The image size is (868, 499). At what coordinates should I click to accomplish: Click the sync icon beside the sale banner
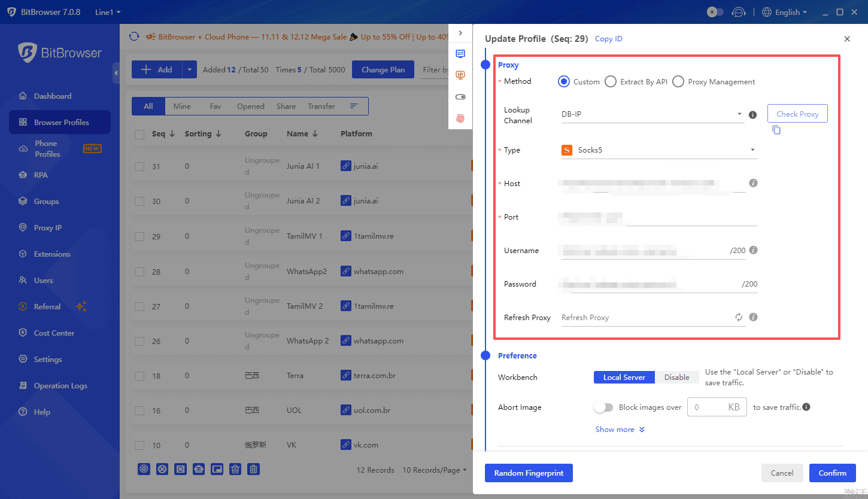pos(134,36)
